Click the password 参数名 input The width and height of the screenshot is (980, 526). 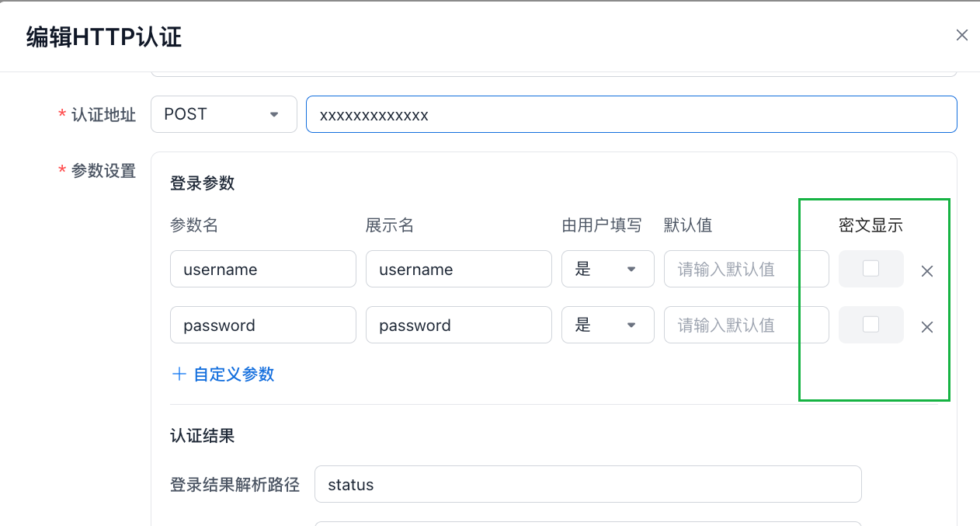pos(262,325)
